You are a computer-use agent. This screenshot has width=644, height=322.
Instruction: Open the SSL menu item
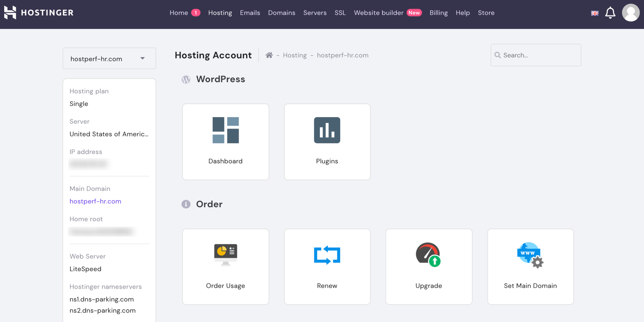coord(340,13)
